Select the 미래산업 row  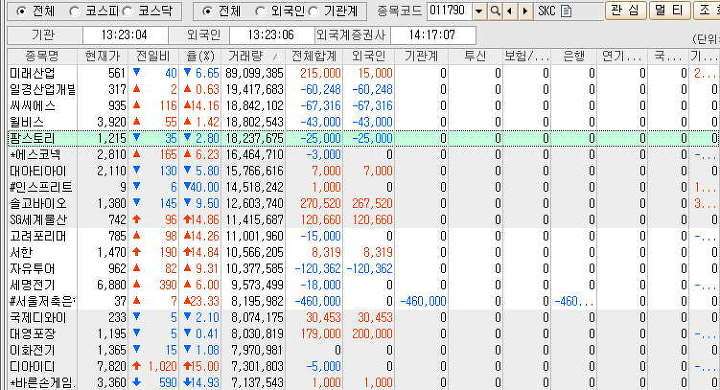click(363, 73)
